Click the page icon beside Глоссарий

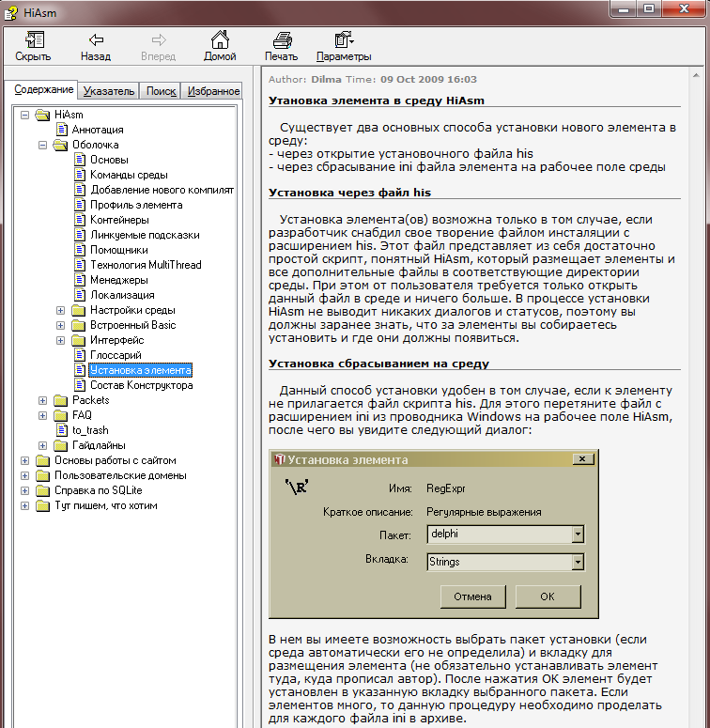coord(80,355)
